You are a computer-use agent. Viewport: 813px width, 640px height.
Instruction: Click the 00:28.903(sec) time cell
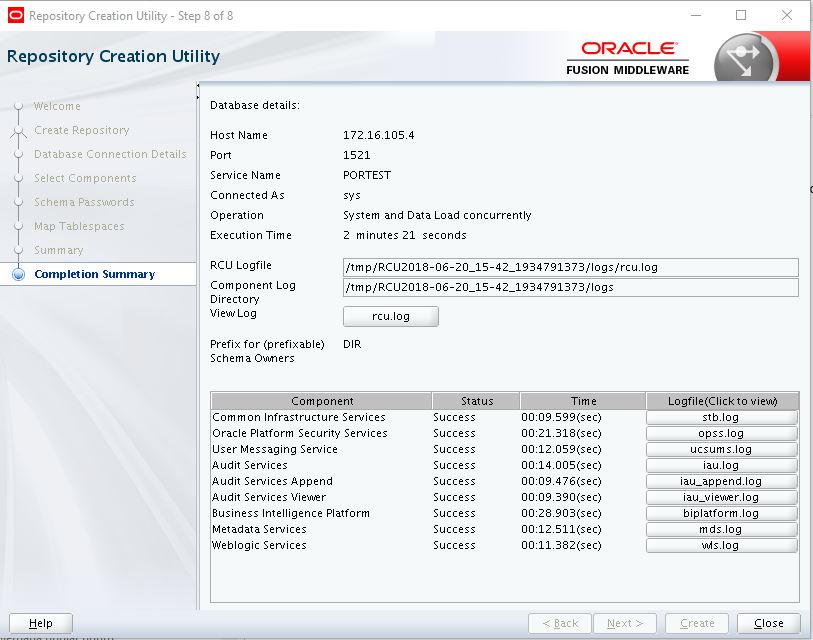(x=562, y=513)
